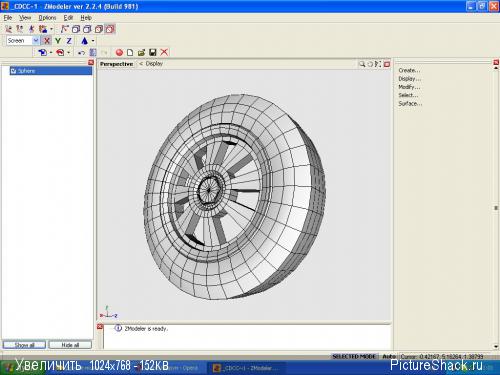500x375 pixels.
Task: Expand the Display... command branch
Action: (x=410, y=79)
